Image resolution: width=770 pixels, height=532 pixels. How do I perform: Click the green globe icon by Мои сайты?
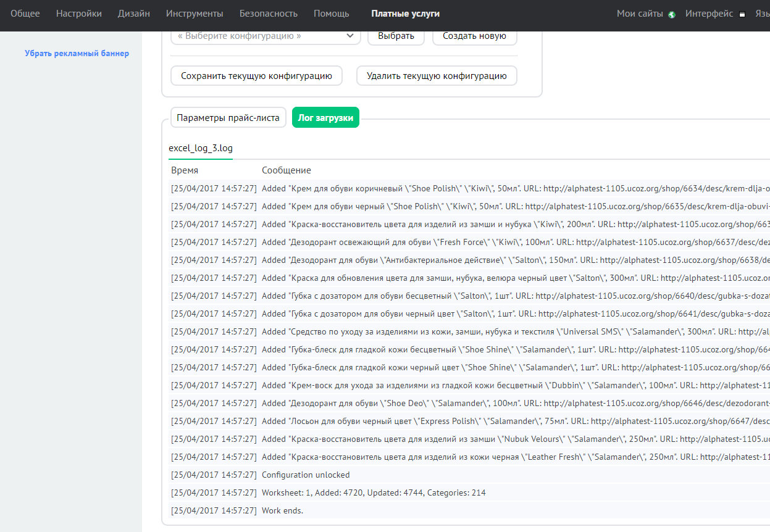click(672, 14)
